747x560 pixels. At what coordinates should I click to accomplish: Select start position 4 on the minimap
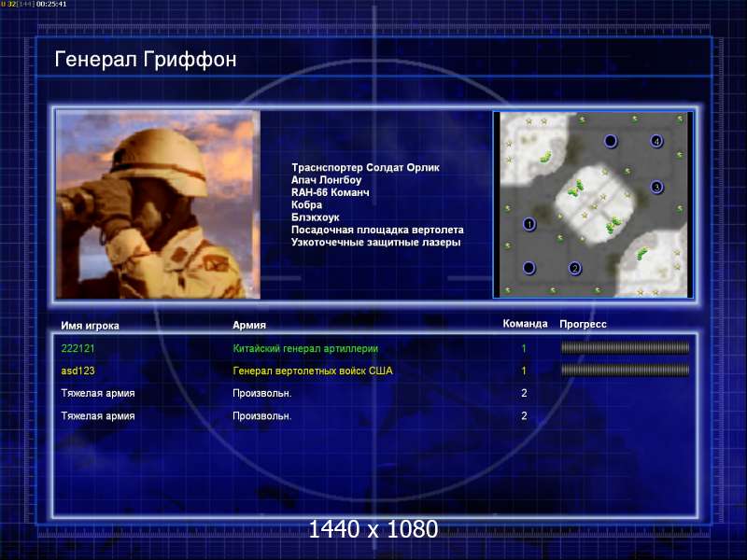coord(656,141)
